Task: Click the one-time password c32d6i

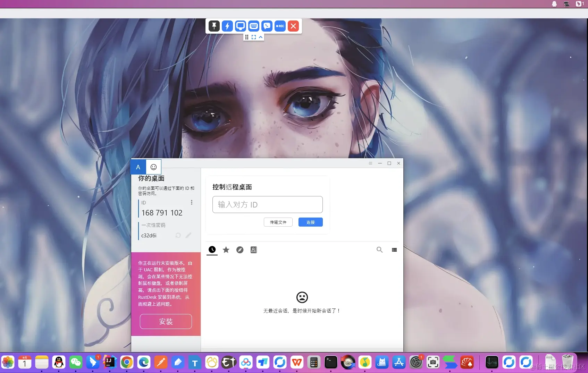Action: point(149,235)
